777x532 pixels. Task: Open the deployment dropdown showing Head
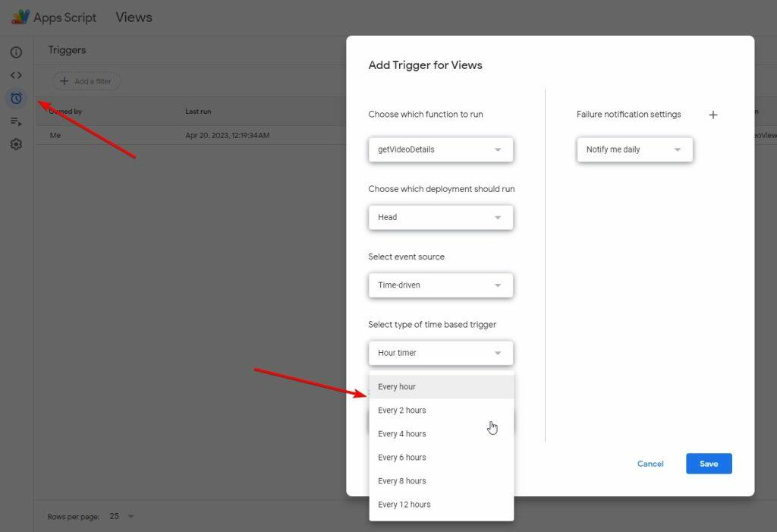[x=440, y=217]
